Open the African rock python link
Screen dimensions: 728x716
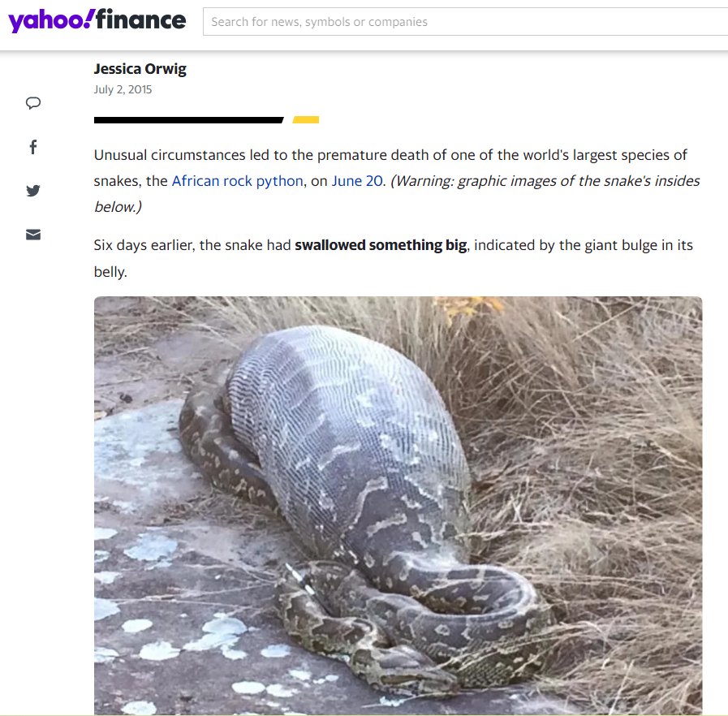click(237, 181)
